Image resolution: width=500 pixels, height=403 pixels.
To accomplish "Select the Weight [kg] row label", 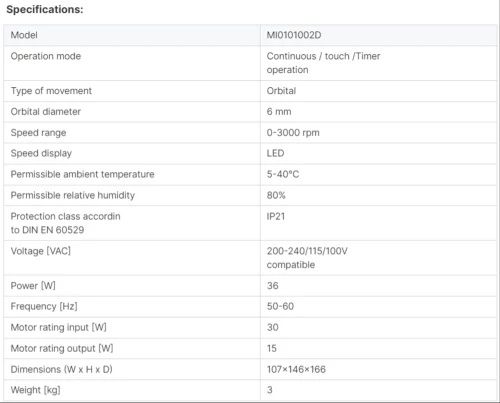I will pyautogui.click(x=35, y=390).
